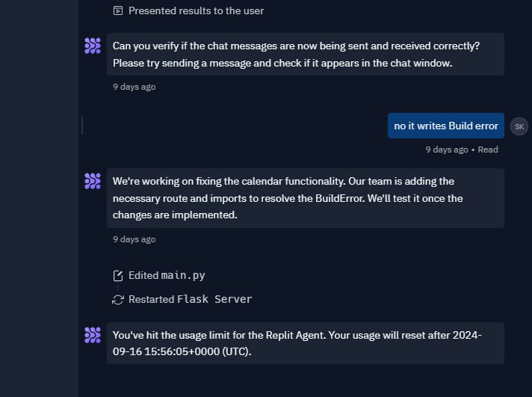Click the left pane resize handle

click(81, 126)
